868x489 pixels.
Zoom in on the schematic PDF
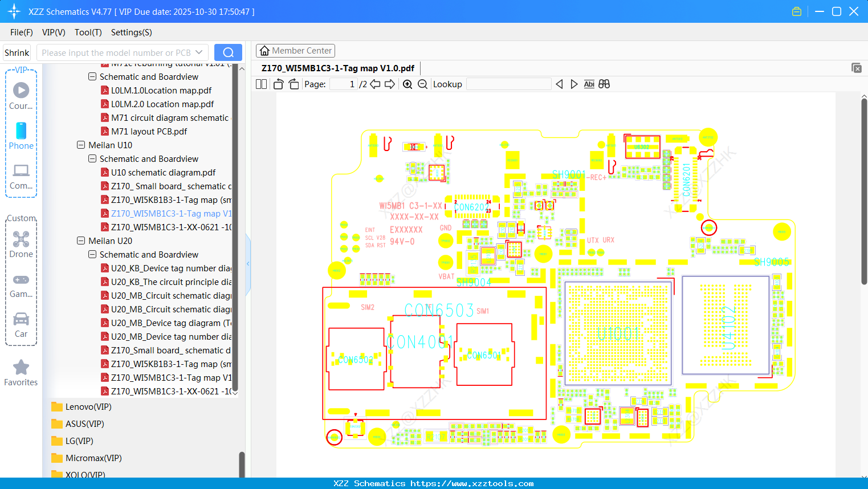[x=407, y=84]
